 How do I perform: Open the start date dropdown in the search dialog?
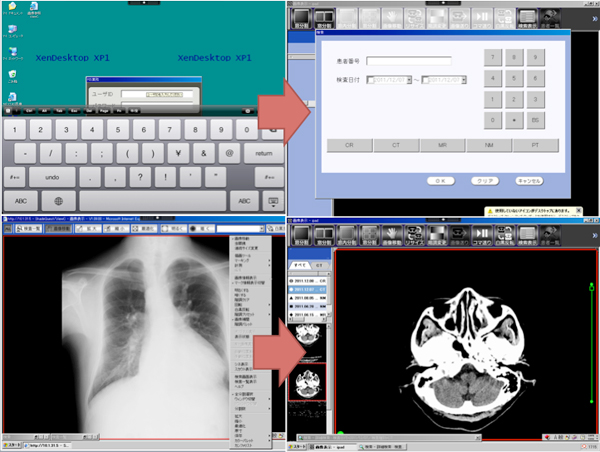pos(408,80)
